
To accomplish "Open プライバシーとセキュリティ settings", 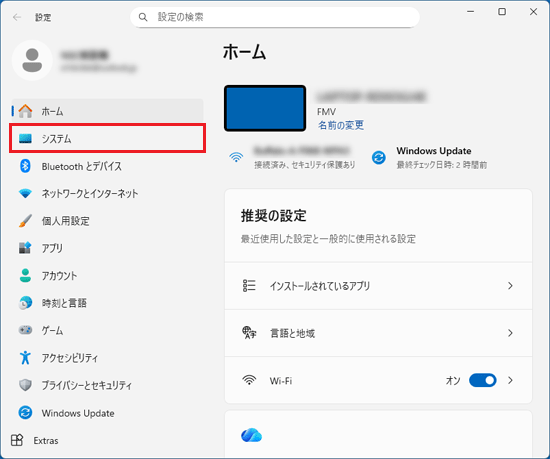I will click(x=107, y=385).
